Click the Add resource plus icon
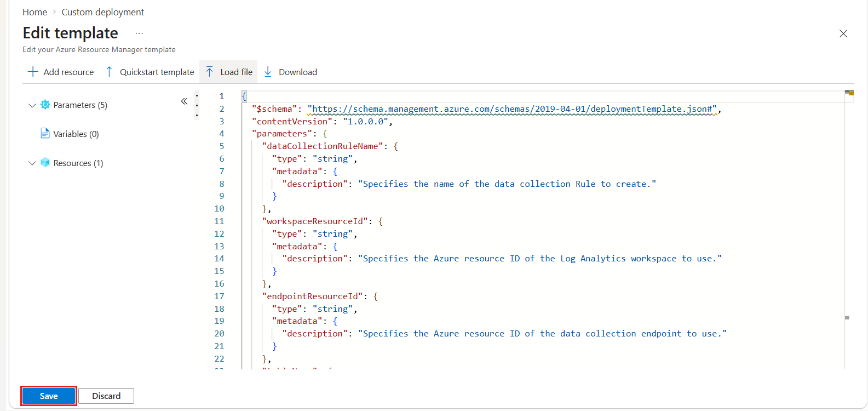This screenshot has height=411, width=868. (33, 72)
